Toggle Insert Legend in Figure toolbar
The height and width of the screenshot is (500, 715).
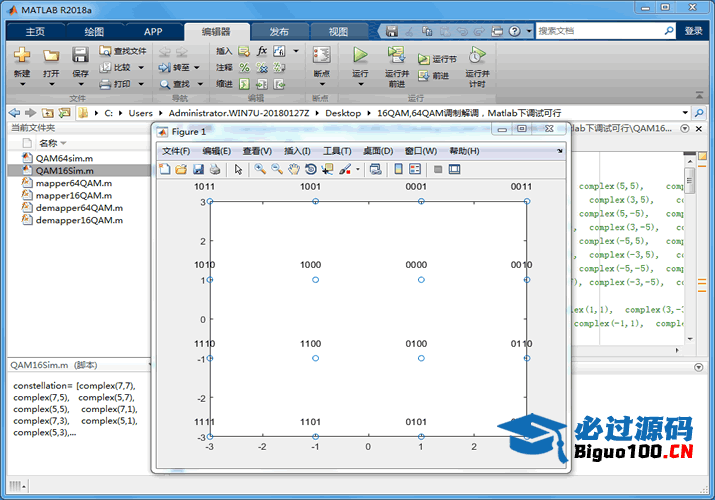(x=415, y=169)
